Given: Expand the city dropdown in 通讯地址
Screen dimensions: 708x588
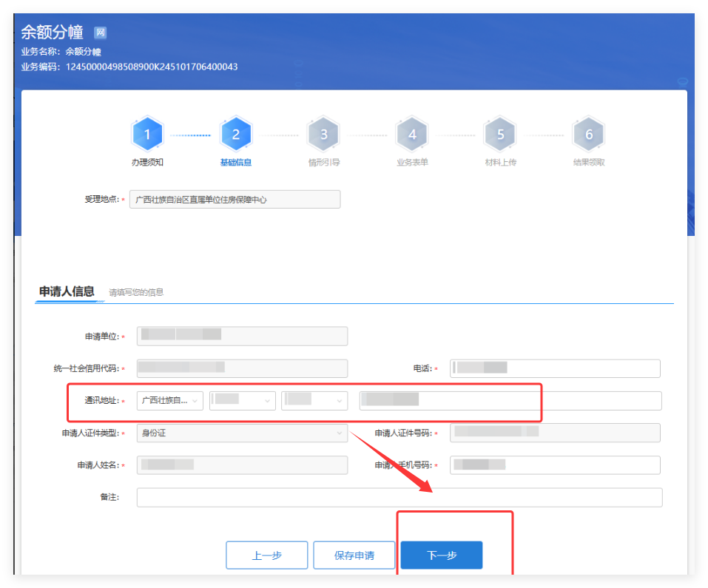Looking at the screenshot, I should pyautogui.click(x=243, y=400).
